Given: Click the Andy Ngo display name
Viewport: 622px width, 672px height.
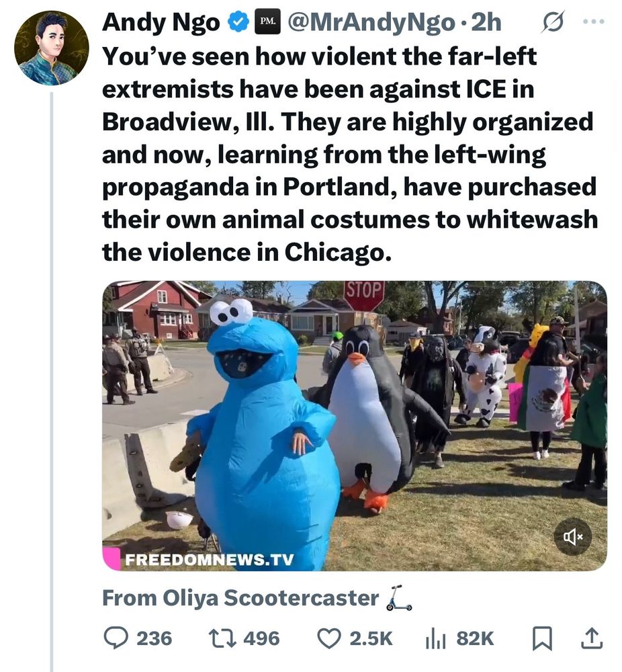Looking at the screenshot, I should pos(161,22).
